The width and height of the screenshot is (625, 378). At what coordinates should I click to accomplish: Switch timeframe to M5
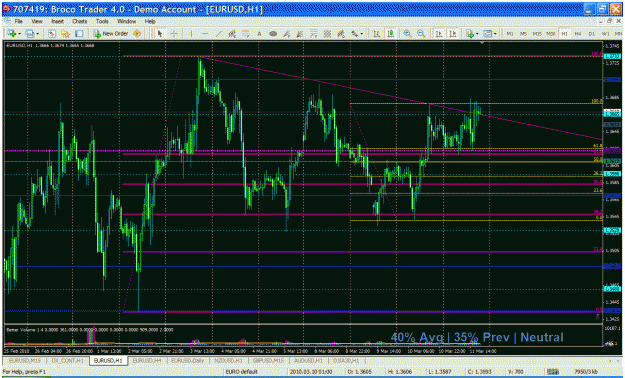[523, 34]
